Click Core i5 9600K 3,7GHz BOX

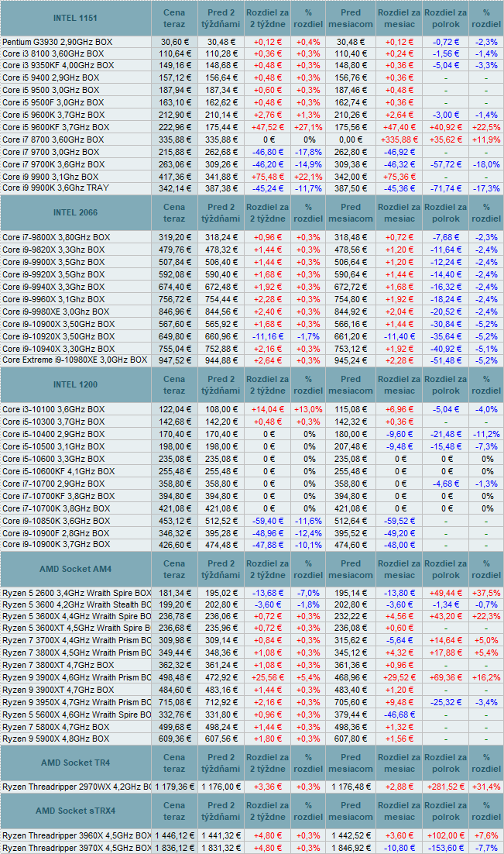(53, 115)
